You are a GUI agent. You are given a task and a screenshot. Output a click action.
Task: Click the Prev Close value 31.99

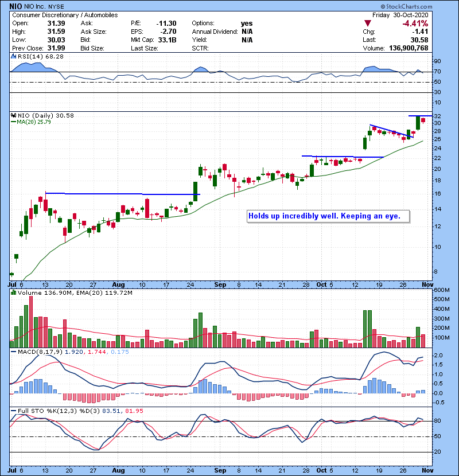pos(56,48)
